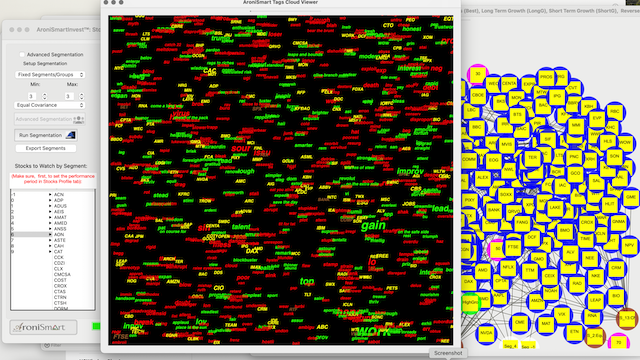Screen dimensions: 640x360
Task: Open the Equal Covariance dropdown
Action: [50, 105]
